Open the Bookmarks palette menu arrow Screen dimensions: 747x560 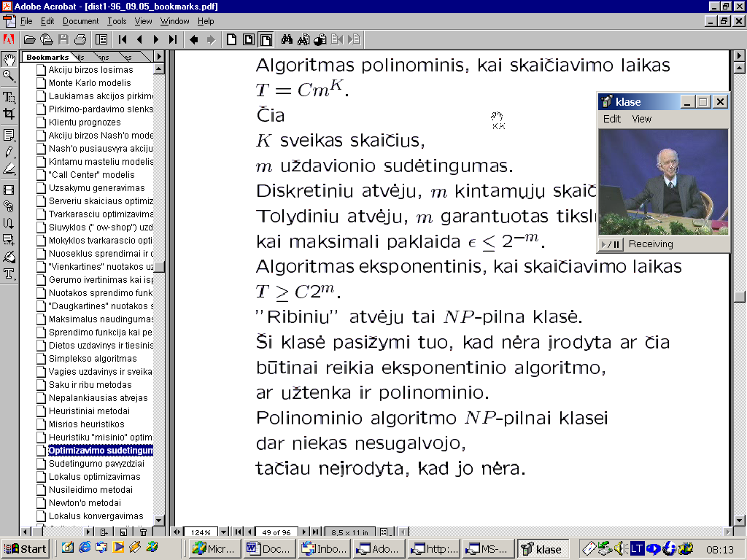point(159,57)
